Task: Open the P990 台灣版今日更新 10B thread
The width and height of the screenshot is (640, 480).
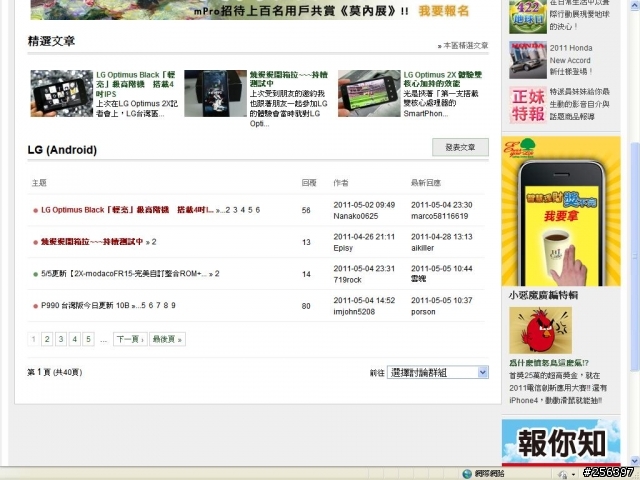Action: [x=85, y=305]
